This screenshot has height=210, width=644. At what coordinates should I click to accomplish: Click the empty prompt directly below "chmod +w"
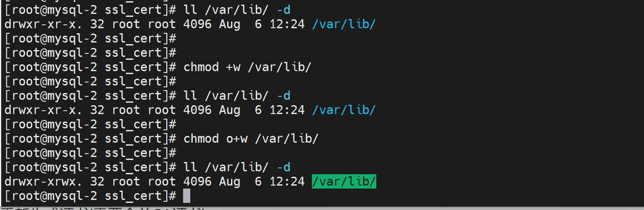tap(90, 82)
